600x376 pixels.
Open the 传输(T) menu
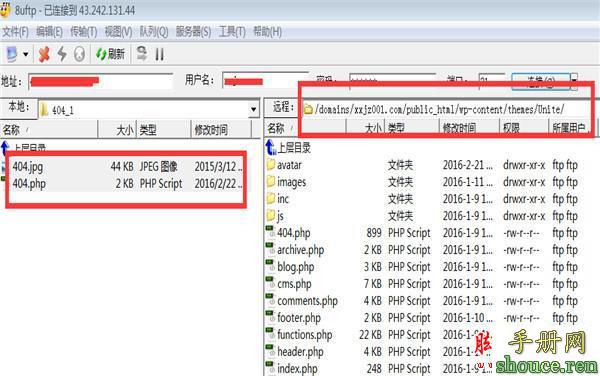[x=83, y=32]
